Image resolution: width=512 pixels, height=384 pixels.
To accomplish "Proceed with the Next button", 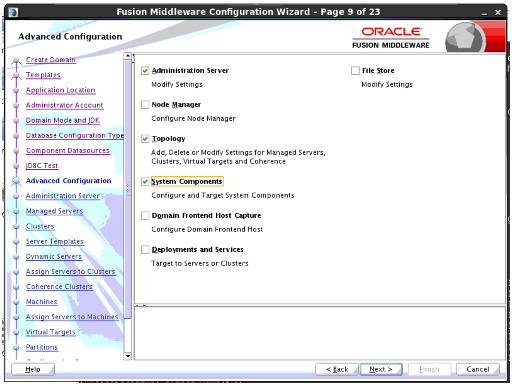I will [x=381, y=369].
